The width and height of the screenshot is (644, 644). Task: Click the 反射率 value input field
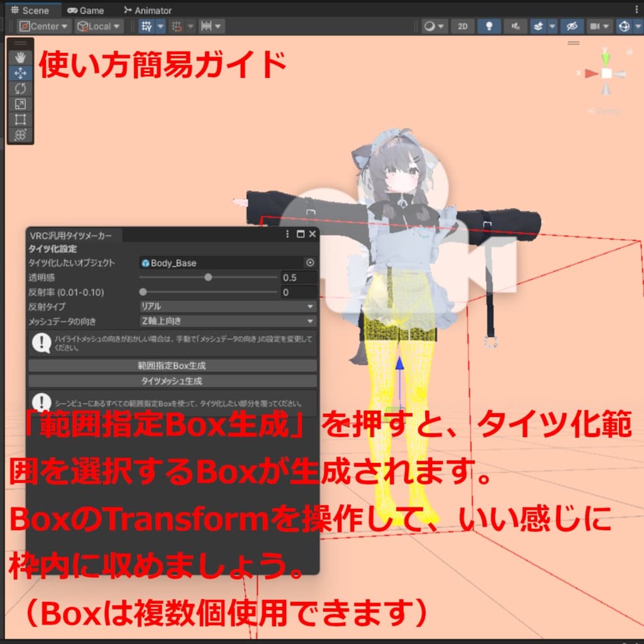click(299, 291)
